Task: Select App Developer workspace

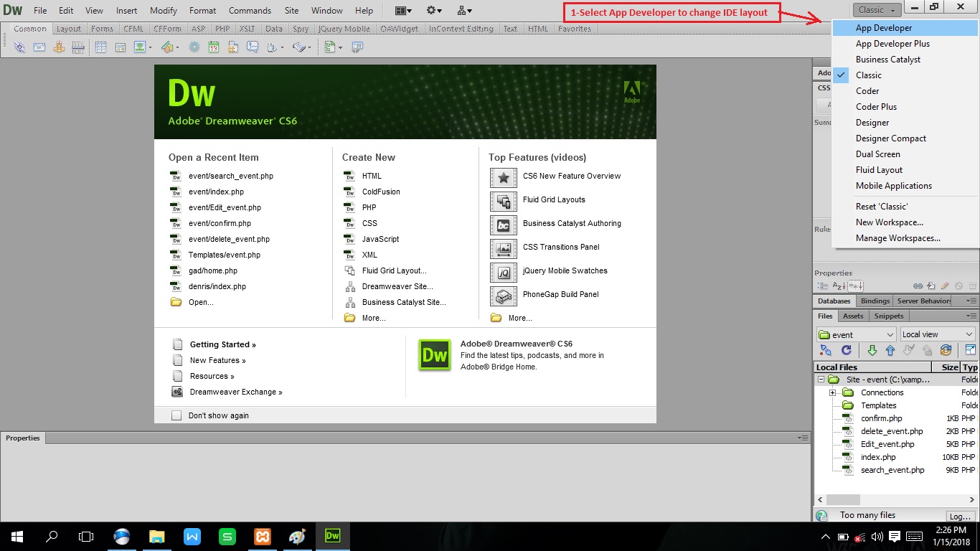Action: click(905, 28)
